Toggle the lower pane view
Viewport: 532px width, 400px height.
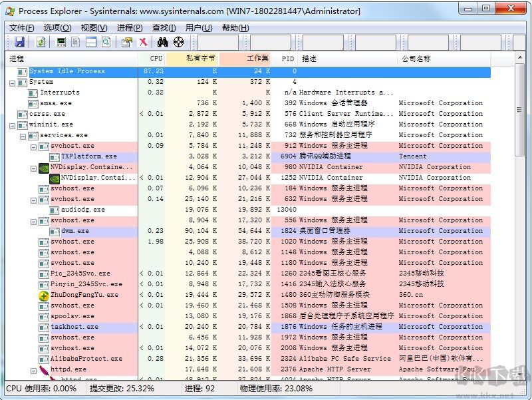[90, 42]
